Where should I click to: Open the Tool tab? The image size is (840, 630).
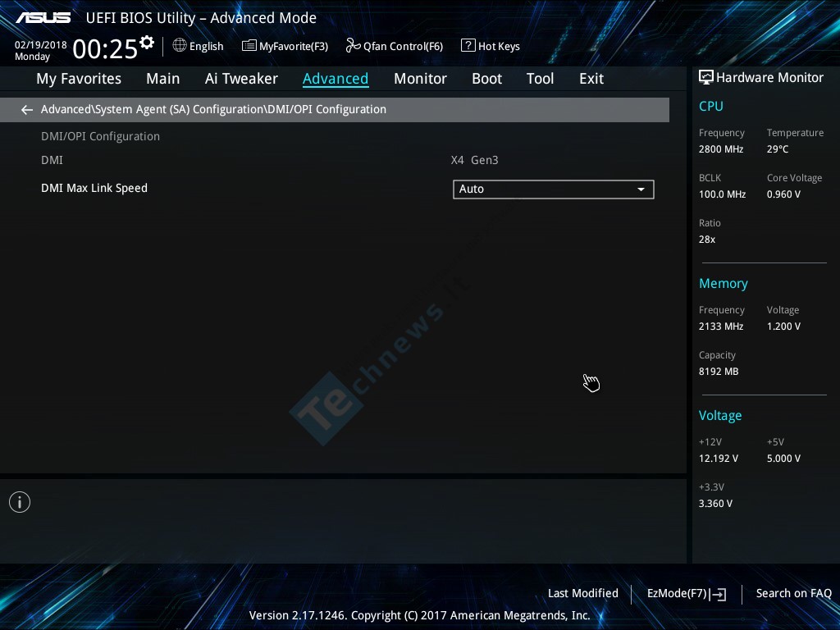(x=540, y=79)
